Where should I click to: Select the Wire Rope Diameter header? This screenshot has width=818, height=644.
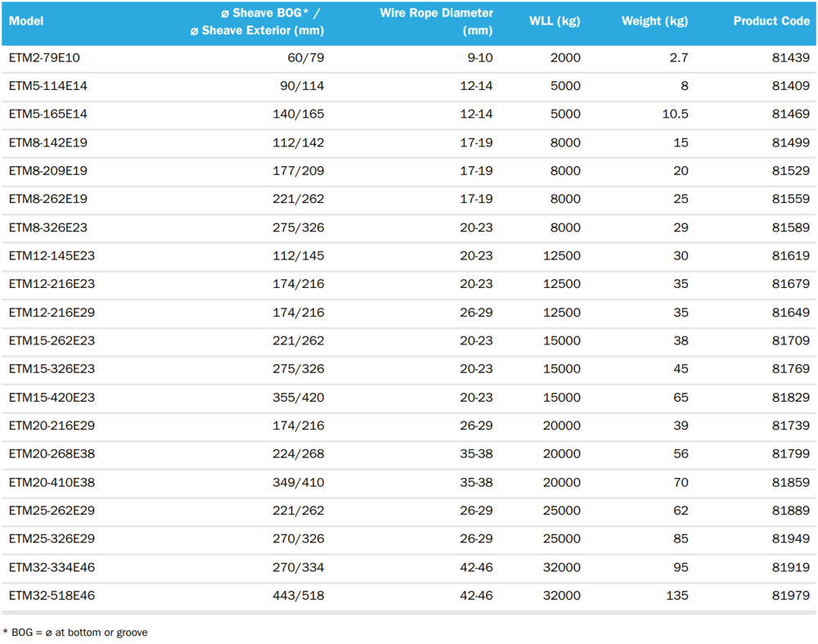point(436,21)
